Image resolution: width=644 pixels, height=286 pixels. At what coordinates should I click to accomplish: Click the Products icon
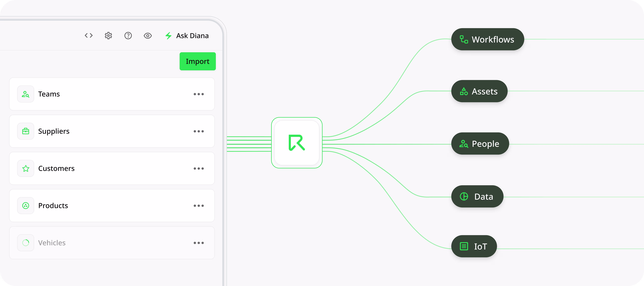26,205
